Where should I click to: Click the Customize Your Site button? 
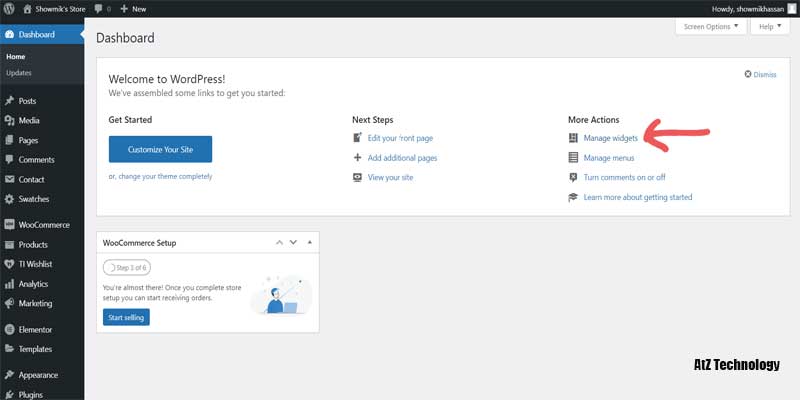[x=160, y=149]
